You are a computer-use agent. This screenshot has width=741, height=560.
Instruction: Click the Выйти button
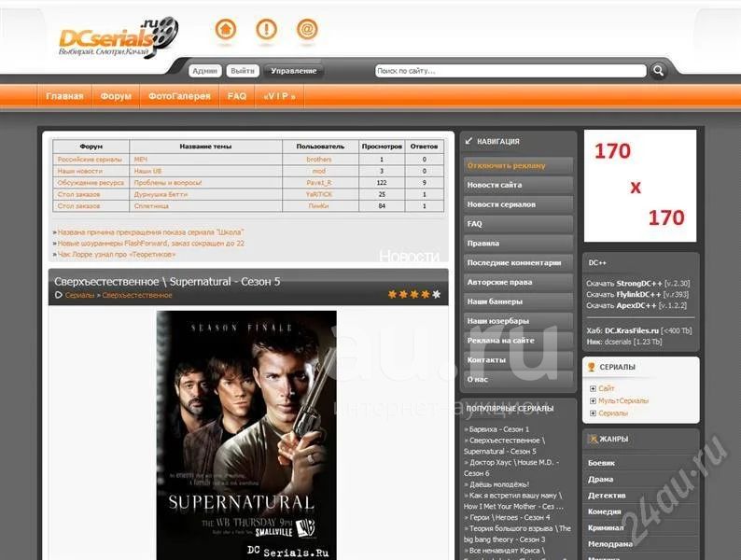coord(243,71)
